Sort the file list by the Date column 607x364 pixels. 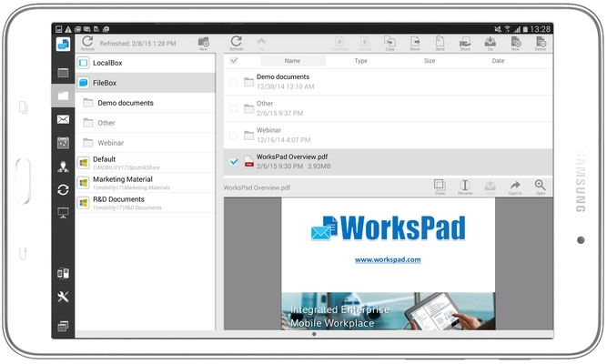click(498, 61)
